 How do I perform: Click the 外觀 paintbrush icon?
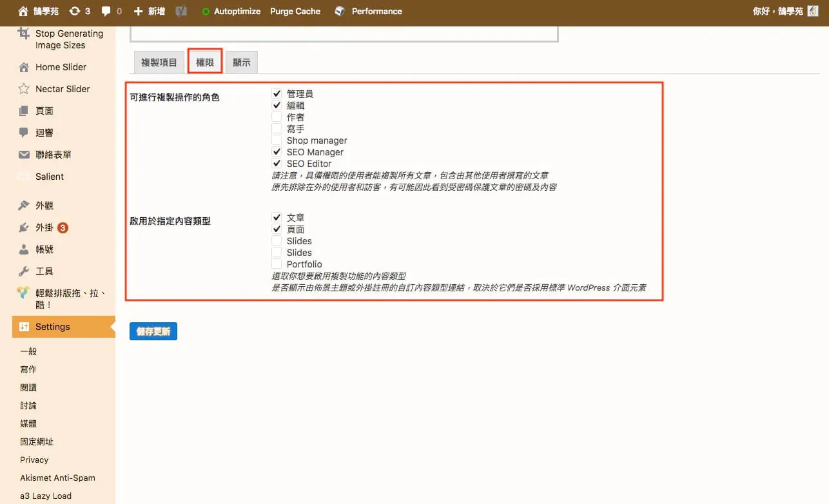tap(24, 206)
